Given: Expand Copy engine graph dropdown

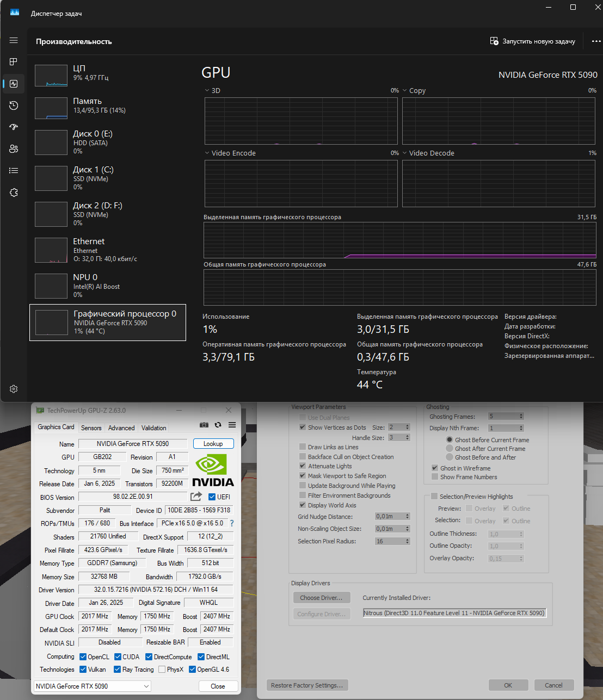Looking at the screenshot, I should click(405, 90).
